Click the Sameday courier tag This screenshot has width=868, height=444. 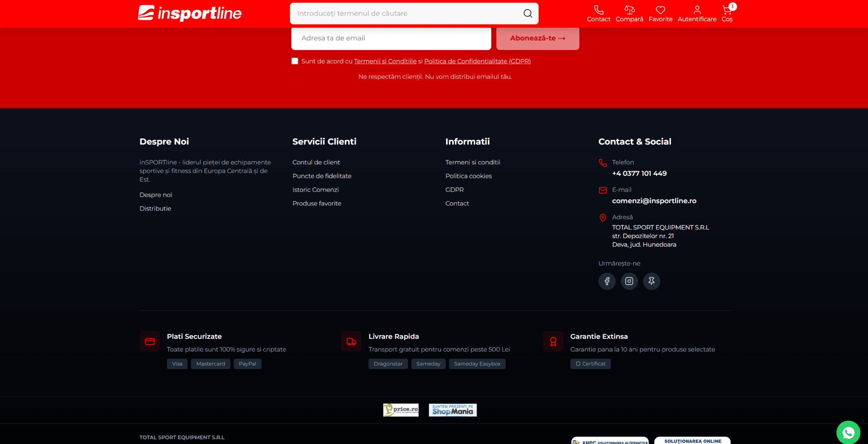pyautogui.click(x=428, y=364)
